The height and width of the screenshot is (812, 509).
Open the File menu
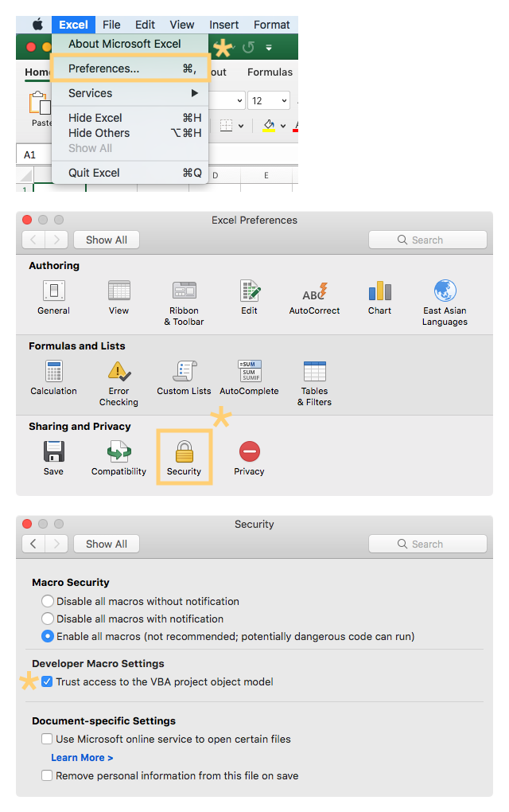(x=111, y=25)
